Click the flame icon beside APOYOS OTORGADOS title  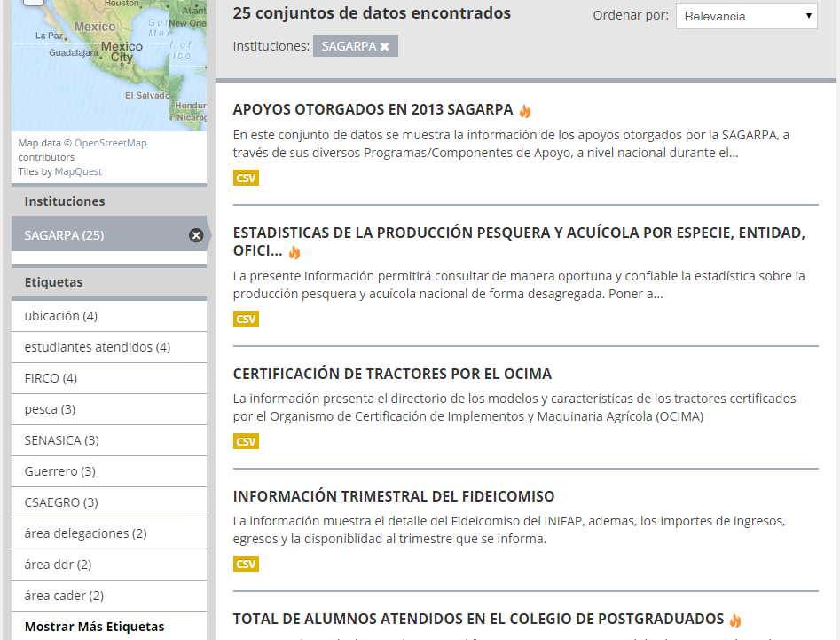click(x=525, y=111)
